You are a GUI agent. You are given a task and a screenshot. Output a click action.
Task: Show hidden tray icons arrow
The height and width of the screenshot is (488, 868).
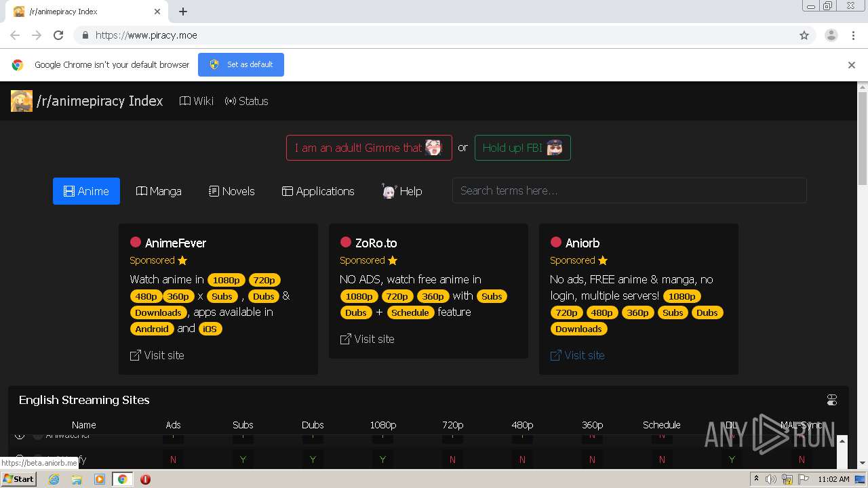tap(756, 479)
